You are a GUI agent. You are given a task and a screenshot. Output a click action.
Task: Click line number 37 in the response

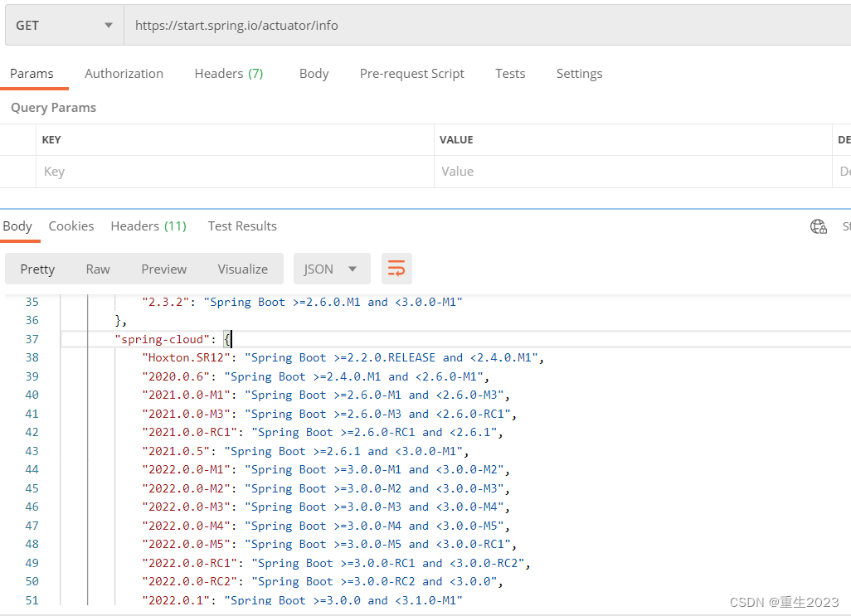(x=32, y=339)
